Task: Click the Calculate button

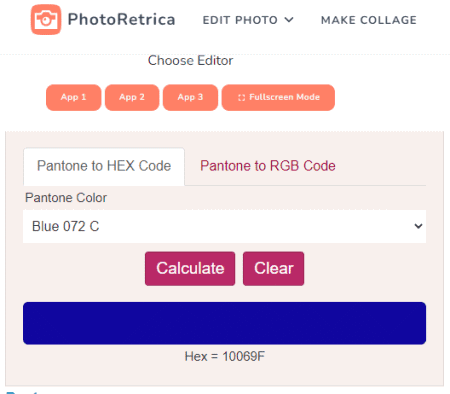Action: 190,269
